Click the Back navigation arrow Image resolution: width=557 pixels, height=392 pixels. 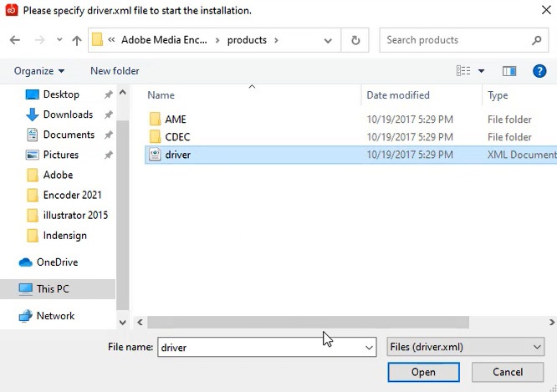pos(15,40)
